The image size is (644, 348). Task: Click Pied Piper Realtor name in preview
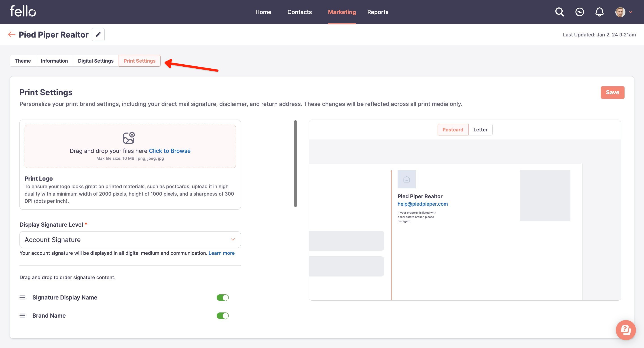(x=420, y=196)
